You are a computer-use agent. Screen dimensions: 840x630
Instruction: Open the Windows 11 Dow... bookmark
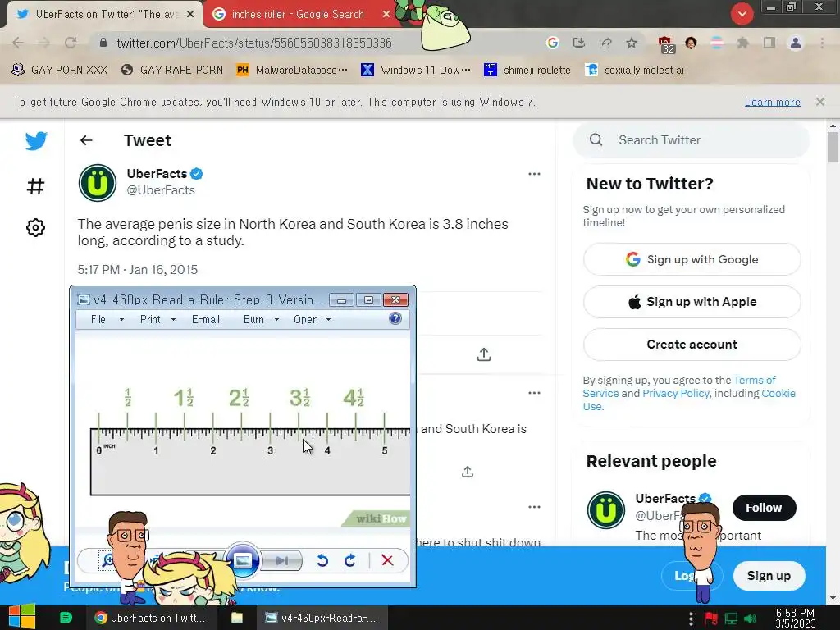[x=416, y=70]
